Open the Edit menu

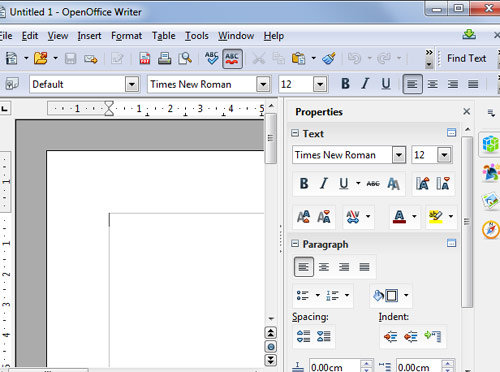click(x=30, y=36)
